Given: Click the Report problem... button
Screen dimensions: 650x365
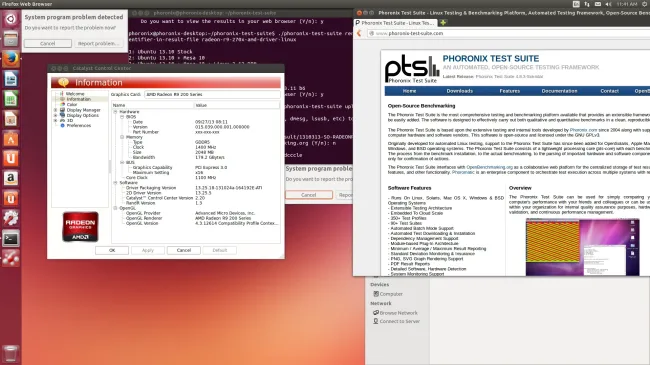Looking at the screenshot, I should tap(98, 44).
